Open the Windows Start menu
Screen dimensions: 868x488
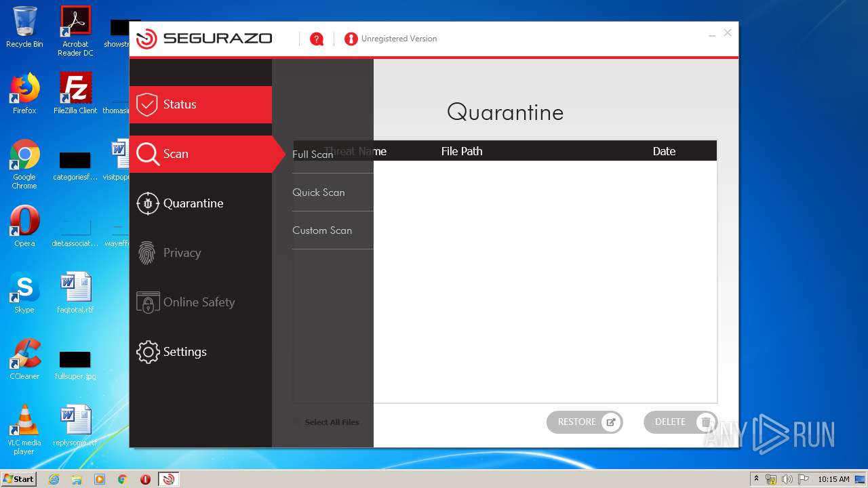[19, 479]
